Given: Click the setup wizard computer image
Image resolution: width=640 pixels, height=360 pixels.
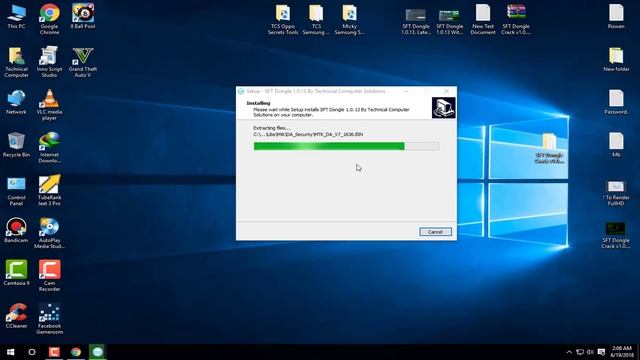Looking at the screenshot, I should [444, 108].
